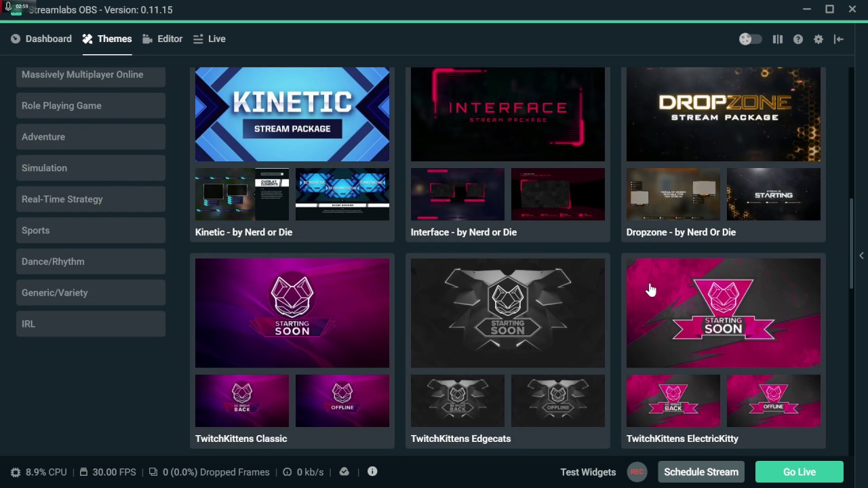Image resolution: width=868 pixels, height=488 pixels.
Task: Click TwitchKittens Classic Be Right Back thumbnail
Action: point(242,401)
